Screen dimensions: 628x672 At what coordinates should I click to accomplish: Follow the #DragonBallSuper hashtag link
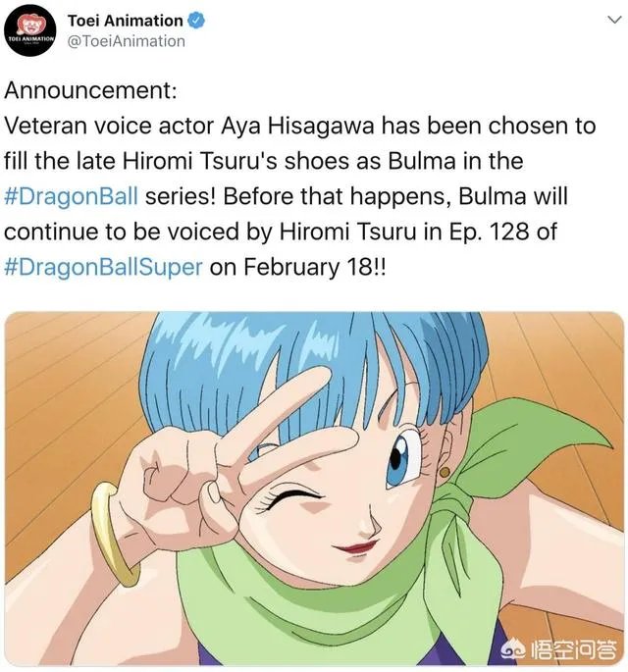(x=103, y=268)
